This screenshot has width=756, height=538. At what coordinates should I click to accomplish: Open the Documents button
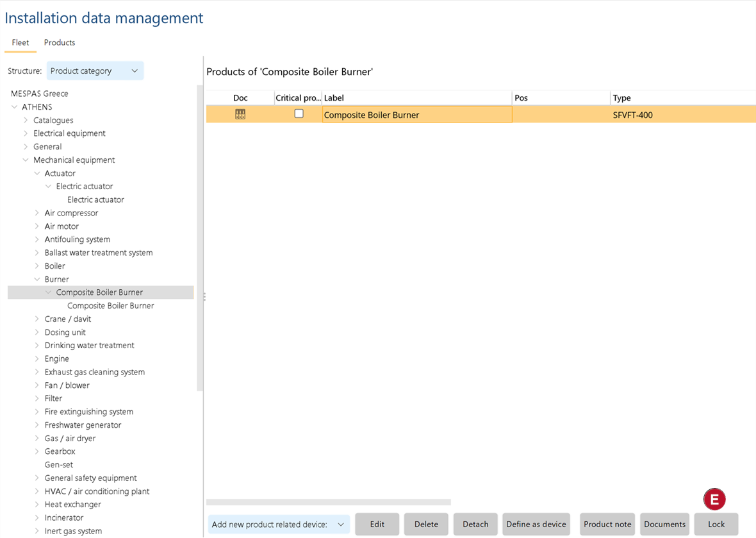[x=664, y=525]
